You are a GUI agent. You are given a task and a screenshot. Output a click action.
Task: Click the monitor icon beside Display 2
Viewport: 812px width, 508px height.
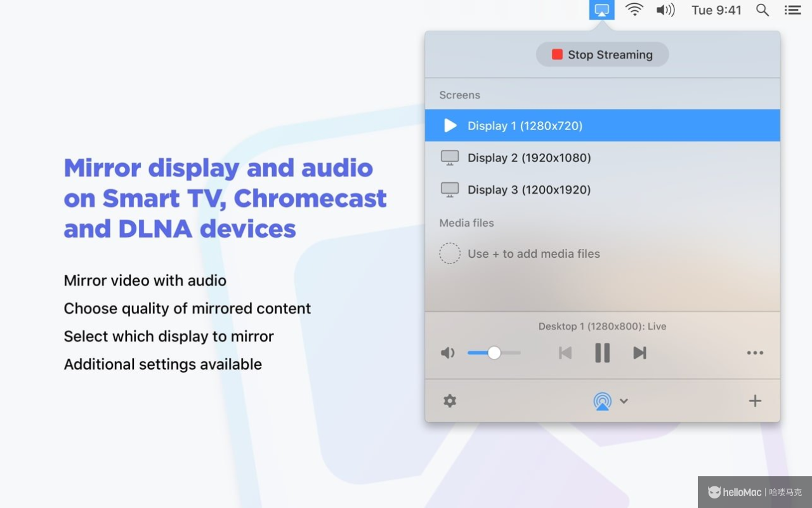tap(450, 158)
